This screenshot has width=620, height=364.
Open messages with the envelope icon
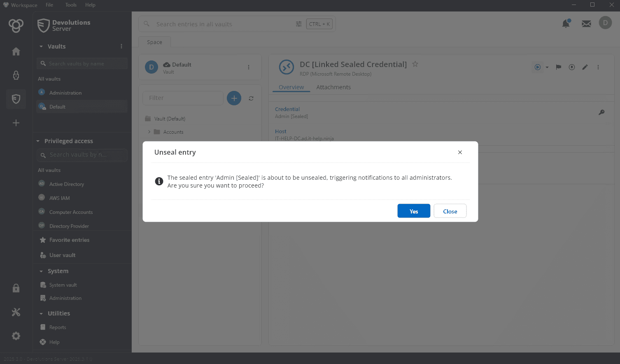pos(586,23)
